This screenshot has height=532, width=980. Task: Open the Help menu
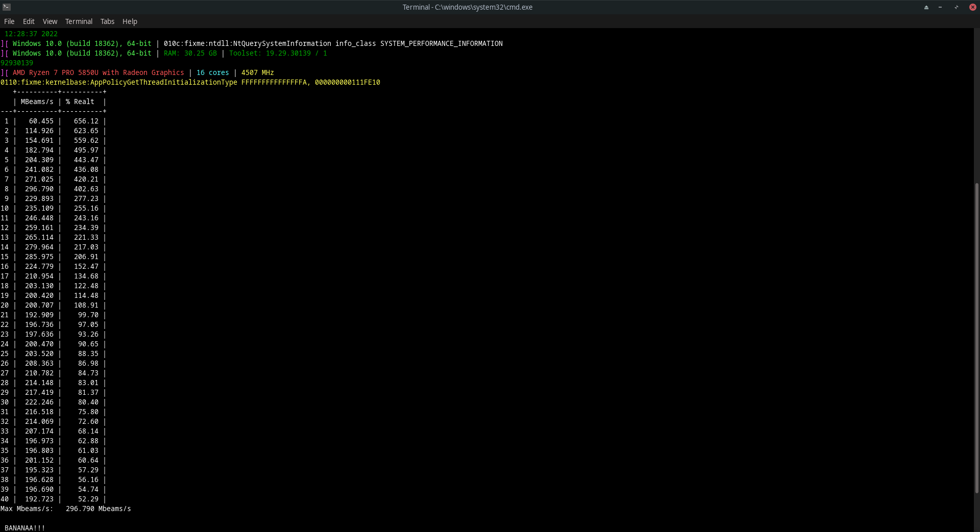130,21
